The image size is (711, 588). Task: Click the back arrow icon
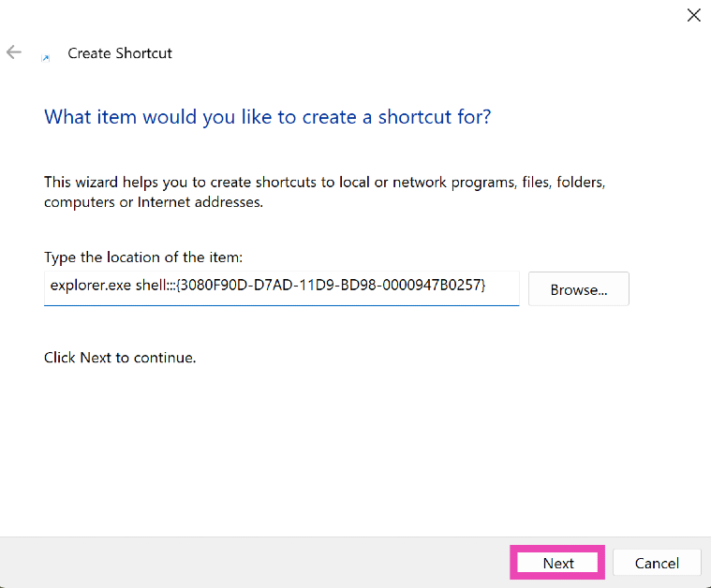tap(14, 52)
